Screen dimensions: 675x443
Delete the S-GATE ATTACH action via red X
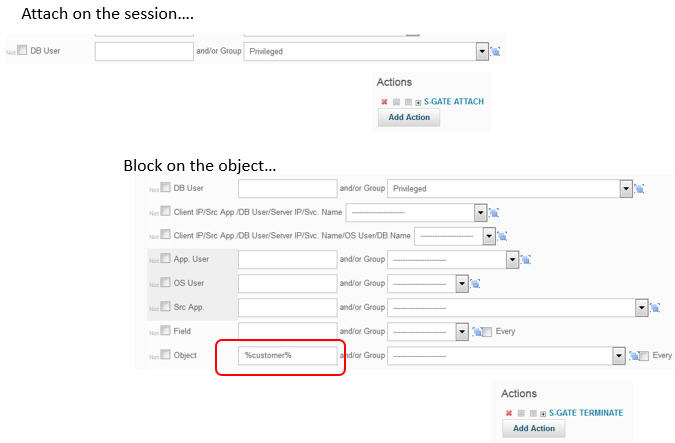tap(384, 102)
